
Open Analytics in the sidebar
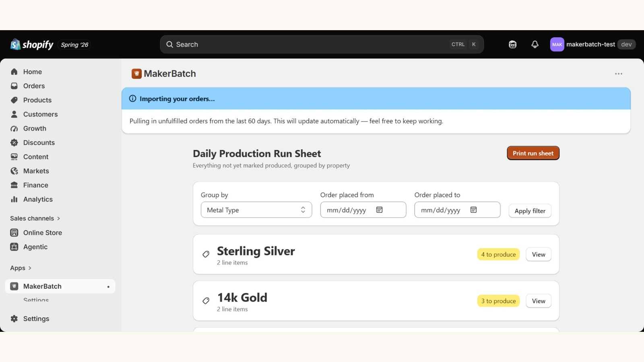tap(60, 199)
